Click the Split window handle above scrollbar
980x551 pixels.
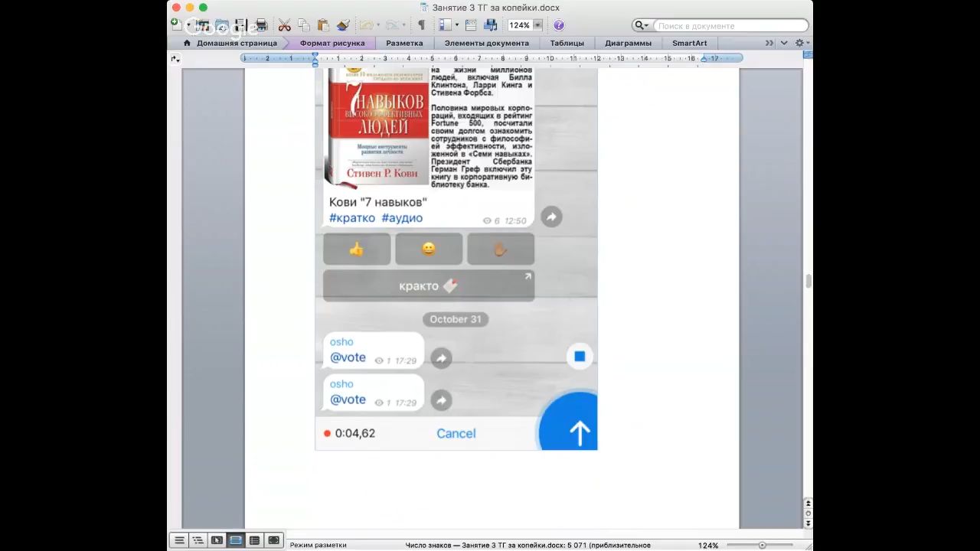(x=808, y=55)
